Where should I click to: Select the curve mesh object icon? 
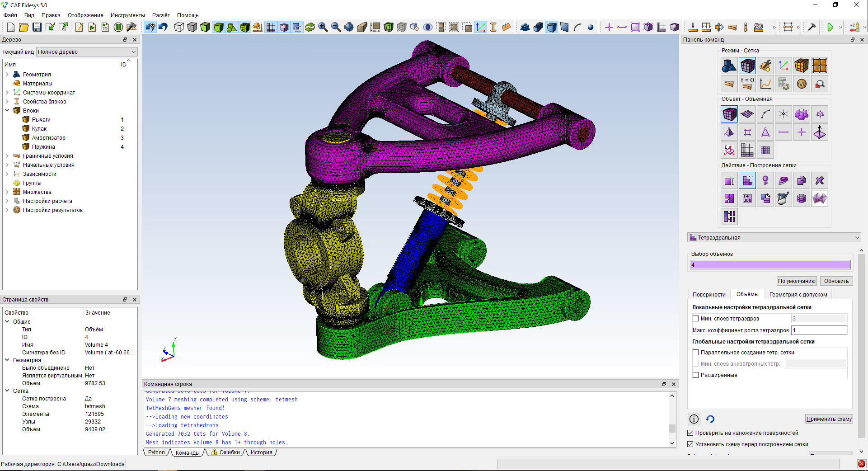tap(765, 114)
